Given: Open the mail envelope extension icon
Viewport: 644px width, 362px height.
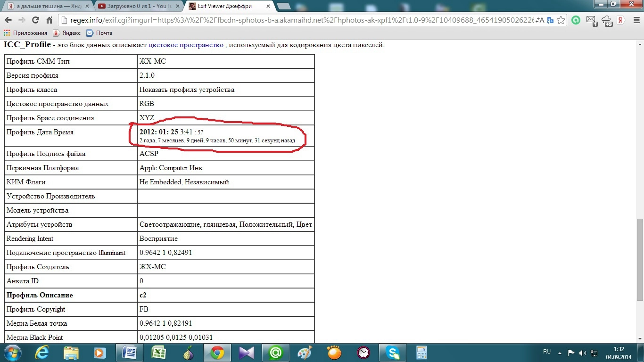Looking at the screenshot, I should [x=591, y=20].
